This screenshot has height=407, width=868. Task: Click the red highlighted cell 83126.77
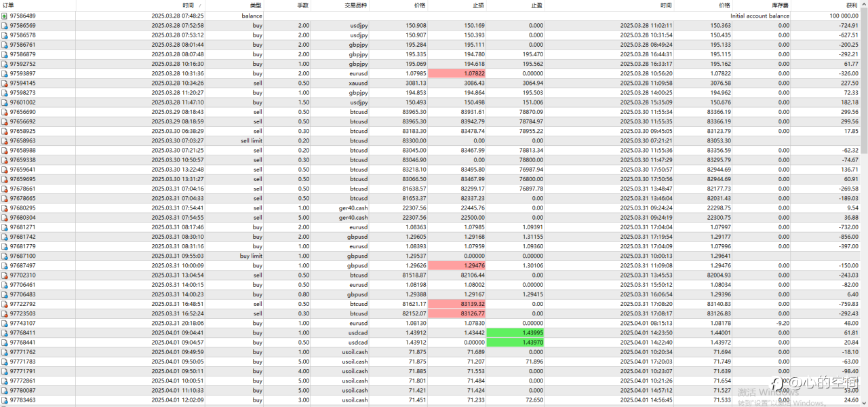pyautogui.click(x=457, y=313)
